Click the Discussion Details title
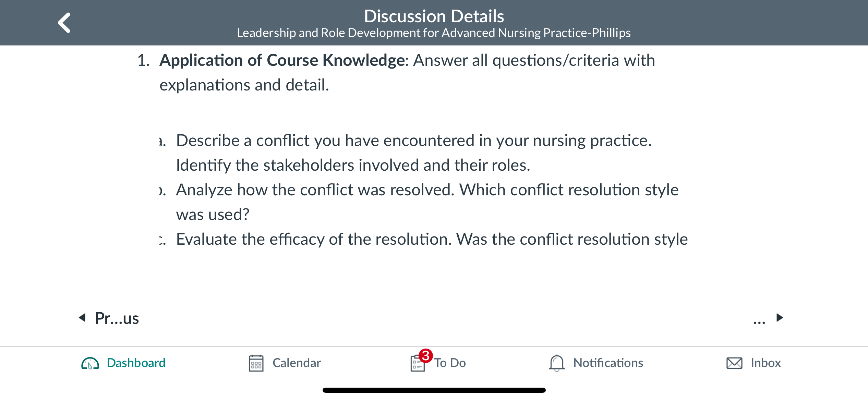This screenshot has height=401, width=868. 434,16
